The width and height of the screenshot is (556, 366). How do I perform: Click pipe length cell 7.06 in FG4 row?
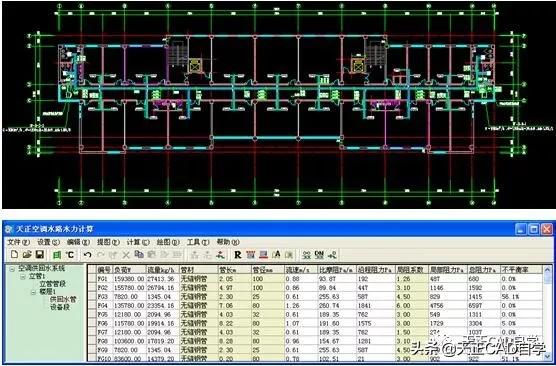[233, 305]
